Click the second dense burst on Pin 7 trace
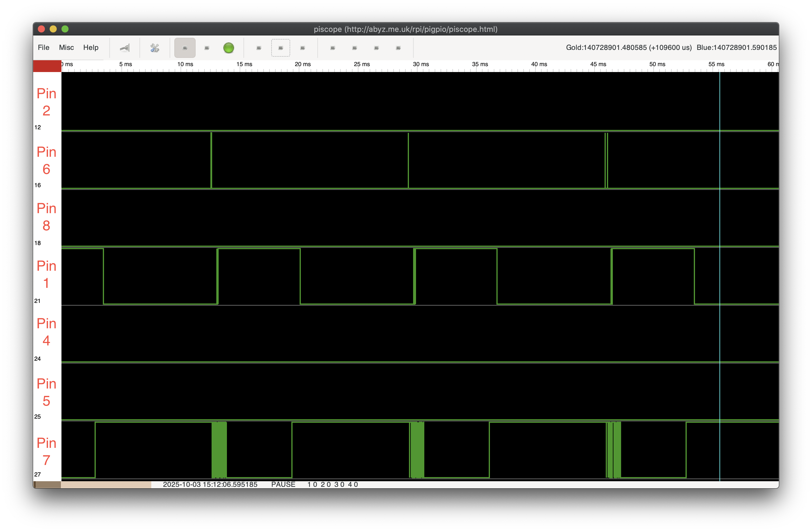Image resolution: width=812 pixels, height=532 pixels. (x=417, y=450)
